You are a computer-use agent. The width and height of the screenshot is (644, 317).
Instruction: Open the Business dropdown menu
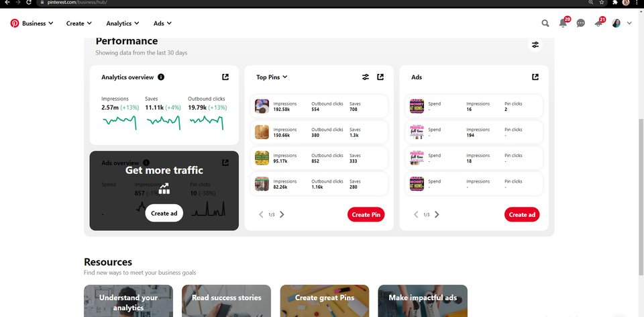pos(38,24)
